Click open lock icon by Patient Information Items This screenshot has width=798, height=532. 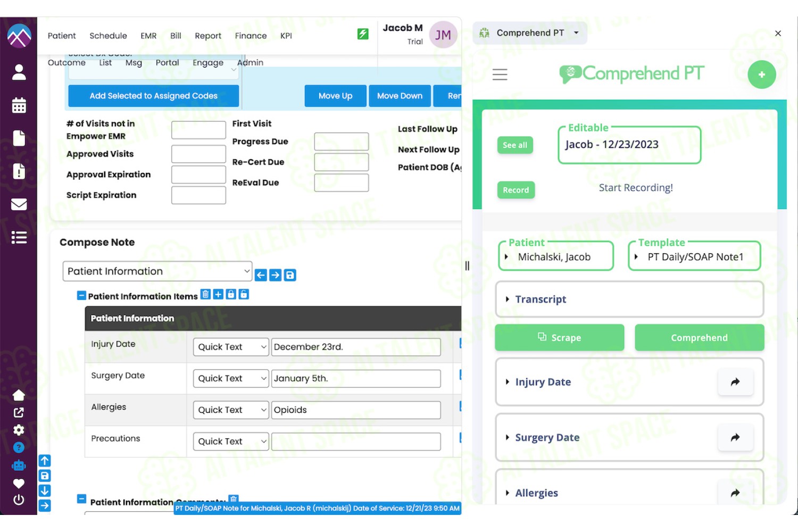pyautogui.click(x=244, y=294)
